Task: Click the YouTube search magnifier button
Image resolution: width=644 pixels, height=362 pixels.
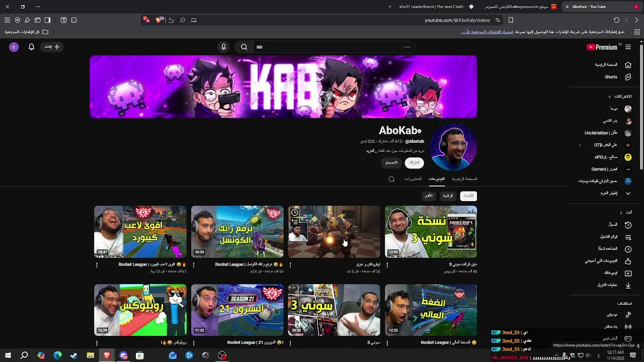Action: tap(244, 47)
